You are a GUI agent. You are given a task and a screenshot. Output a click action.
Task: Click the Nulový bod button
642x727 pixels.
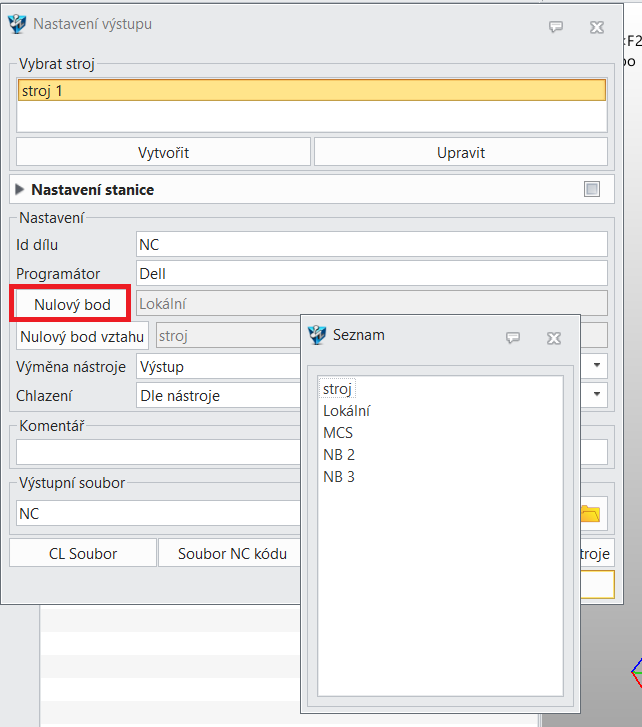coord(72,305)
